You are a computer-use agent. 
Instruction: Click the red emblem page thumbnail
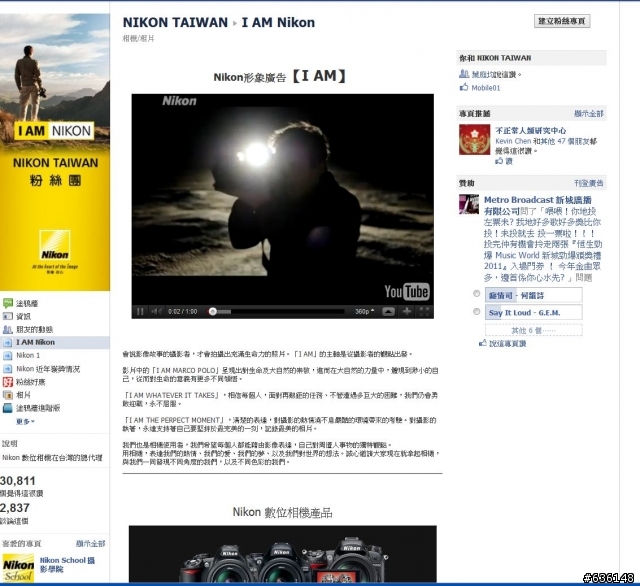point(474,140)
